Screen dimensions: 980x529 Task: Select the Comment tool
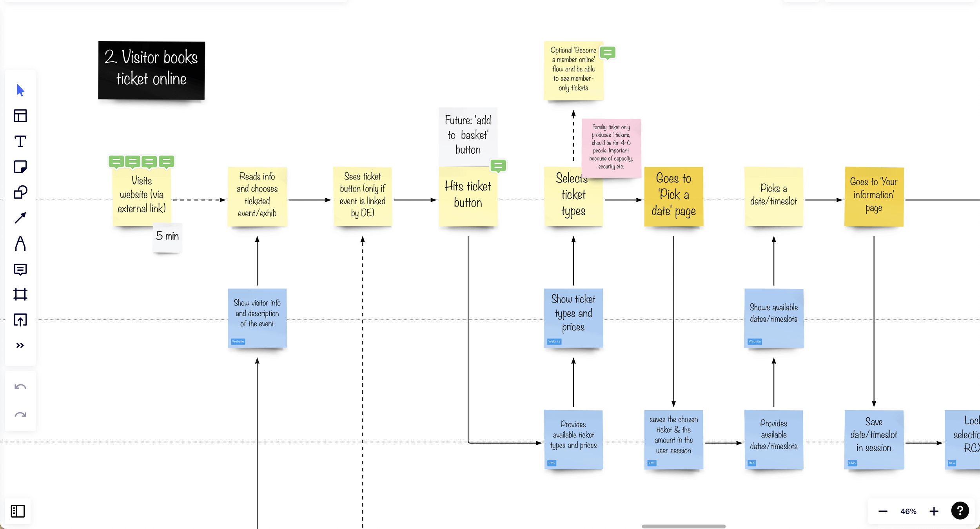20,270
